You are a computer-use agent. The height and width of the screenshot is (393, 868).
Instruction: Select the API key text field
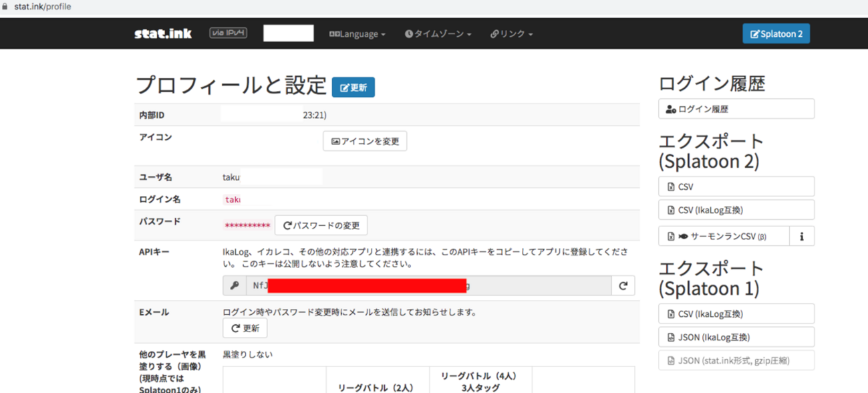(x=428, y=285)
